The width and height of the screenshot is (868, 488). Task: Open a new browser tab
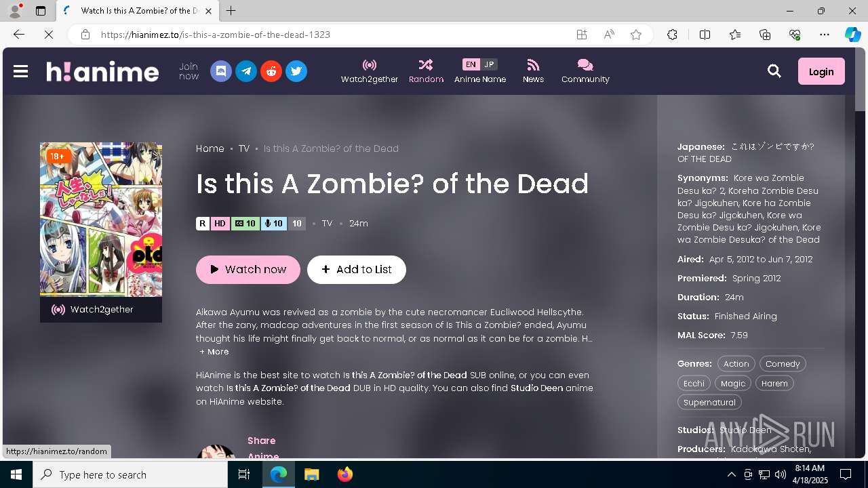pos(231,11)
